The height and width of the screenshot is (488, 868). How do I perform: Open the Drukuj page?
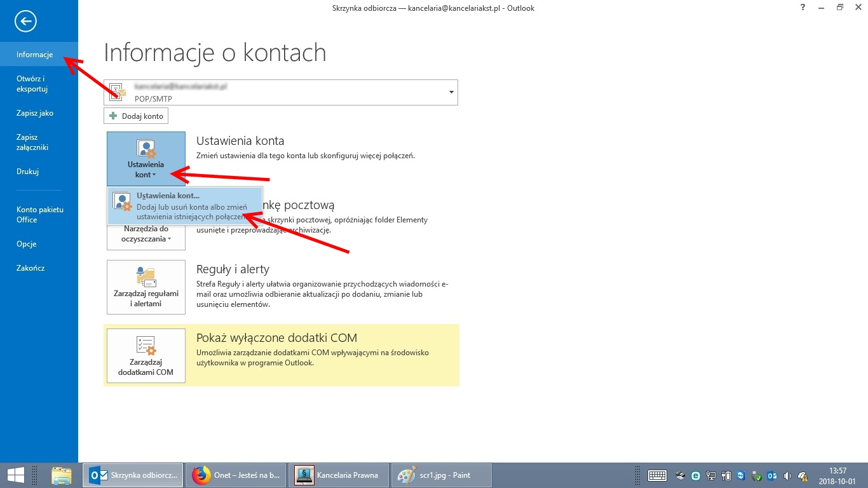(x=28, y=172)
